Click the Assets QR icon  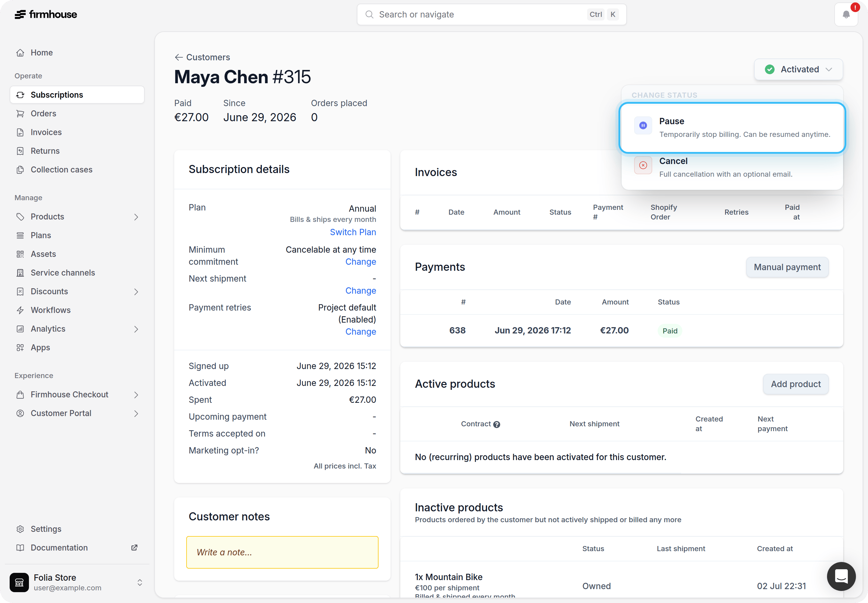tap(20, 254)
